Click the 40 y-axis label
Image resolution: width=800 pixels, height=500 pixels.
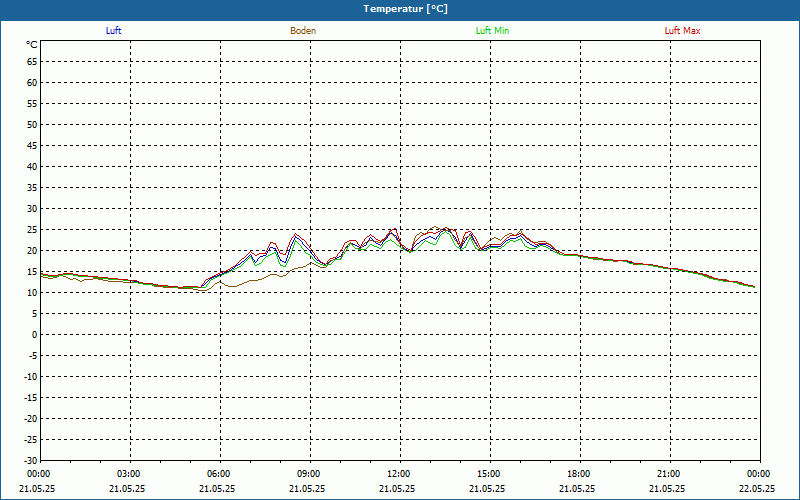[32, 167]
